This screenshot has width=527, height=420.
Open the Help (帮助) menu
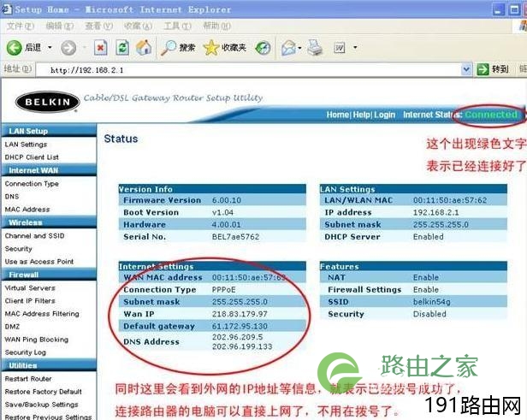coord(216,27)
